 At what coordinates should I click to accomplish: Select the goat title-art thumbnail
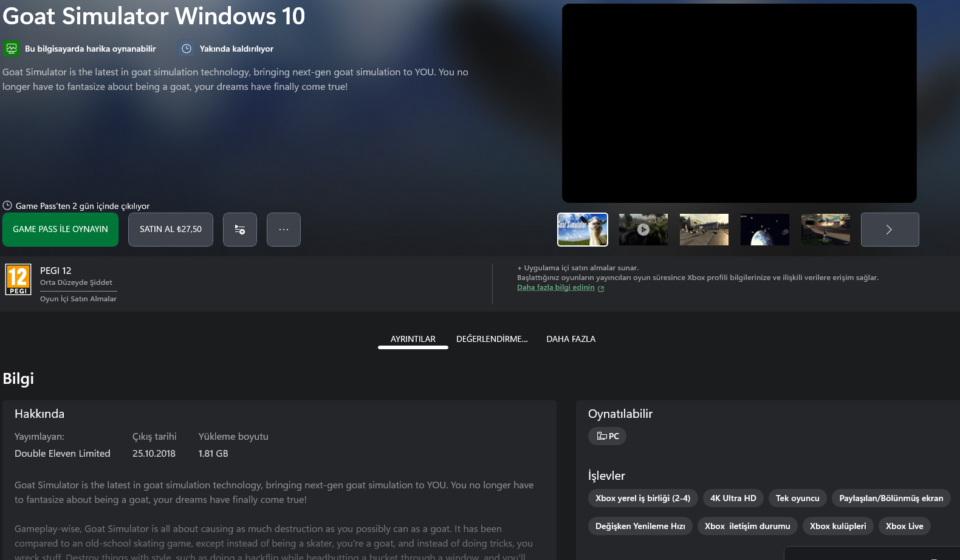pyautogui.click(x=583, y=230)
